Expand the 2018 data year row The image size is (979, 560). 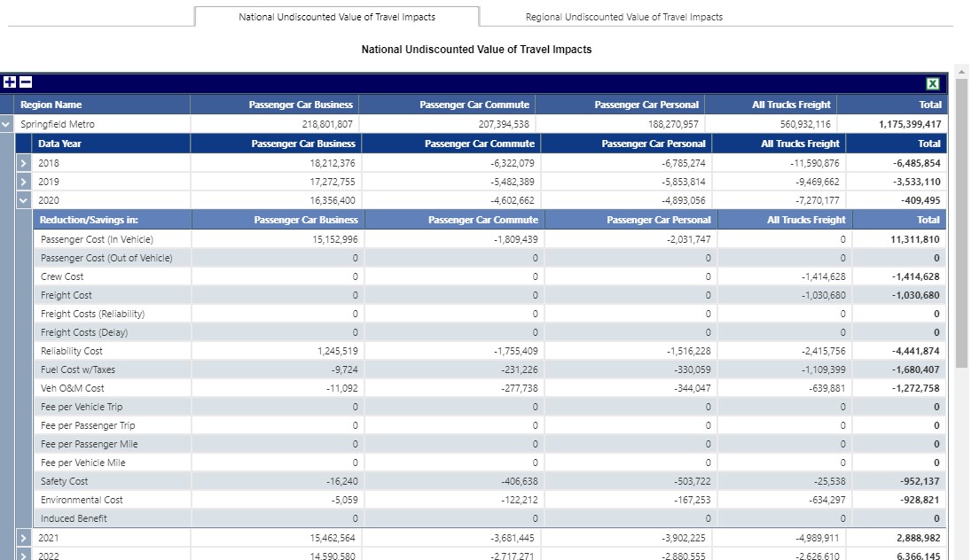pos(24,163)
